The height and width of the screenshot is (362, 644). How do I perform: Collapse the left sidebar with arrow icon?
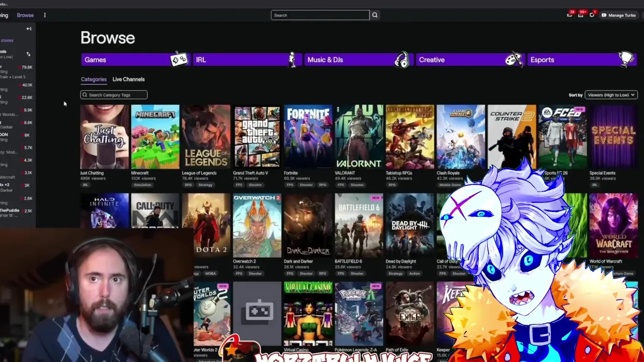tap(29, 29)
